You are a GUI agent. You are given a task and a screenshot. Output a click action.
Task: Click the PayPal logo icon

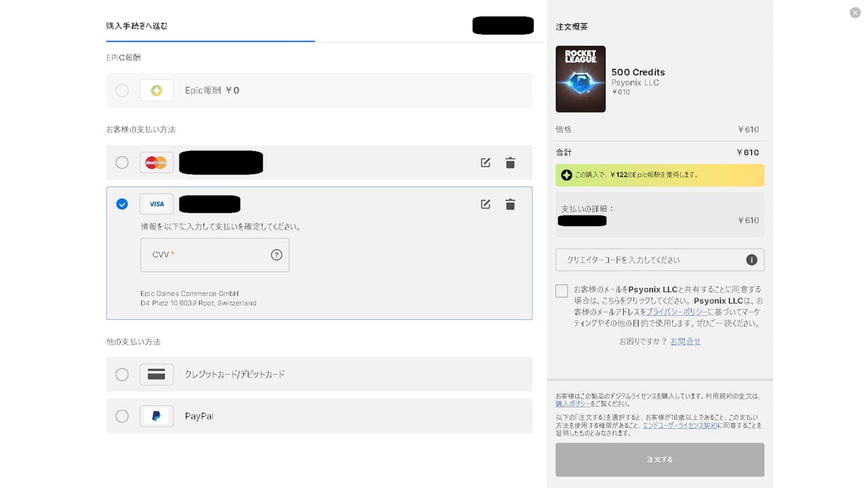(x=157, y=416)
